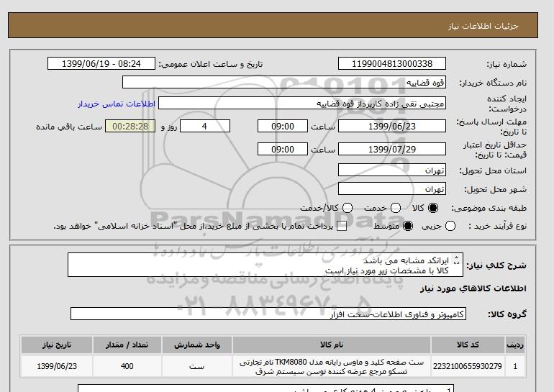Click the request creator field مجتبی تقی زاده
Screen dimensions: 554x392
pos(302,104)
